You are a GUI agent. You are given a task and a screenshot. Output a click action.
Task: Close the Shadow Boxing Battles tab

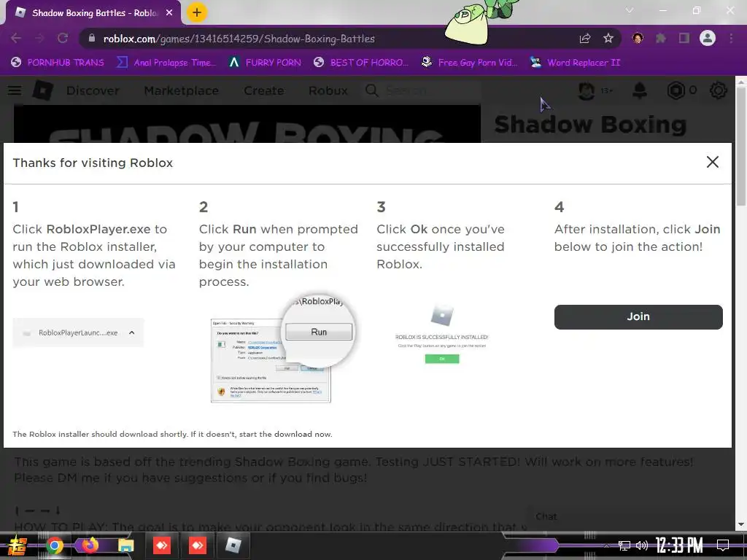click(169, 13)
